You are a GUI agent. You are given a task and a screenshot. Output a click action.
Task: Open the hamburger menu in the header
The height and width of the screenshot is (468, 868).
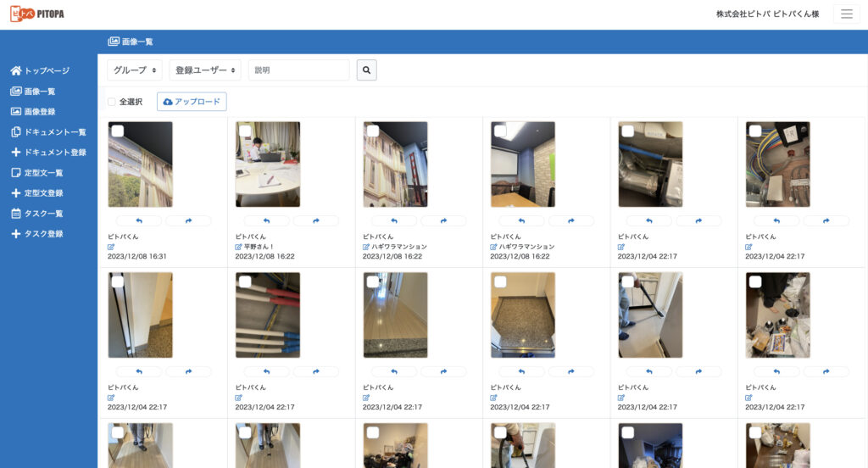pos(847,14)
